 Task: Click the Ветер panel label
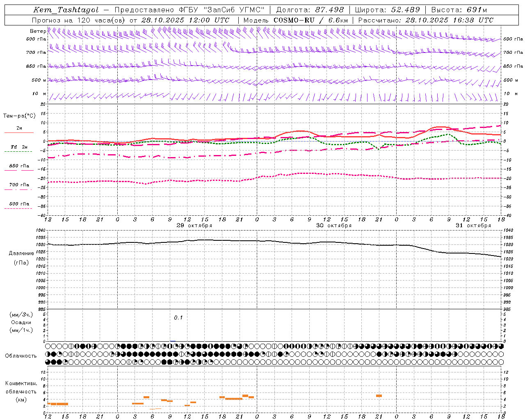(38, 31)
